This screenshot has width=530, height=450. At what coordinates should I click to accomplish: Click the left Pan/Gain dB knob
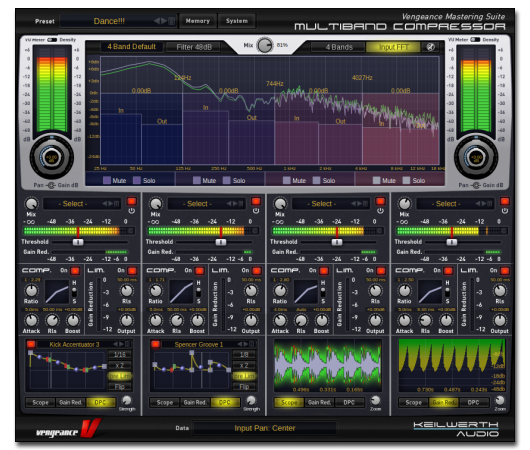point(52,158)
